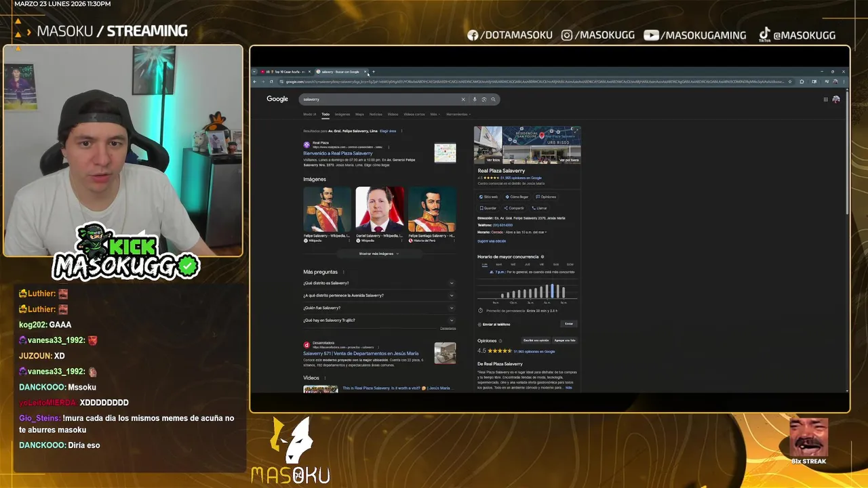Switch to the Imágenes search tab
868x488 pixels.
342,114
